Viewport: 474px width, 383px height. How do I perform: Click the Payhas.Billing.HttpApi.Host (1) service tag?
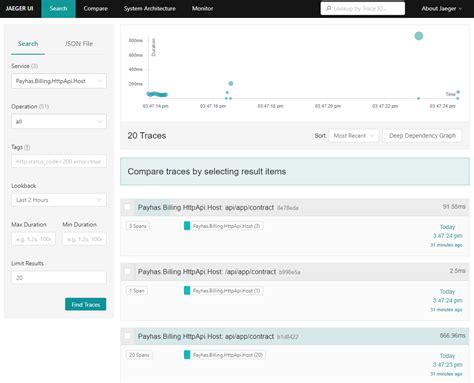224,291
